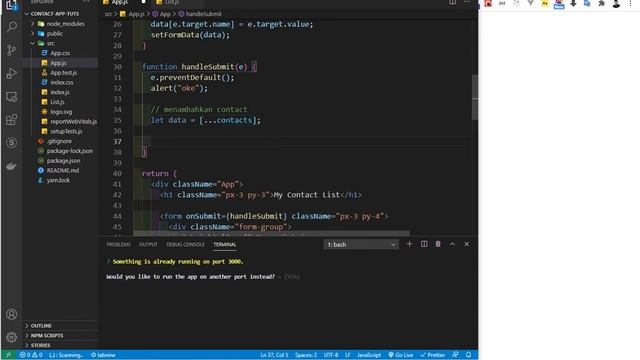The width and height of the screenshot is (640, 360).
Task: Click the Go Live button in status bar
Action: [401, 355]
